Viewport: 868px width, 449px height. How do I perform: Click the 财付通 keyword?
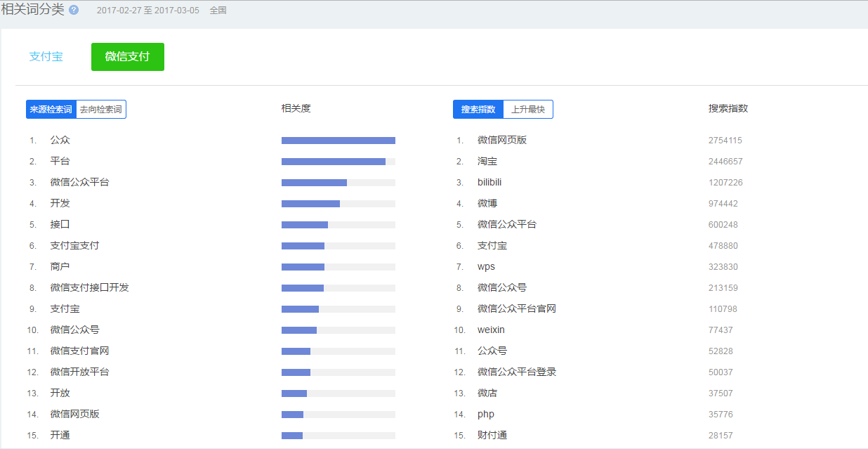click(x=492, y=436)
